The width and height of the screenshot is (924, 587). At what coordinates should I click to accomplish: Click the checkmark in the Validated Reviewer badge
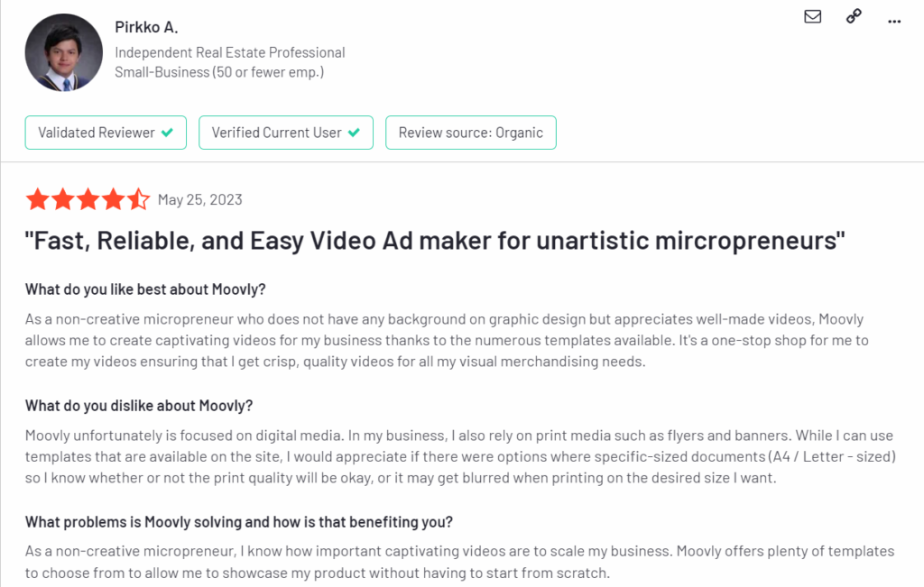coord(167,133)
